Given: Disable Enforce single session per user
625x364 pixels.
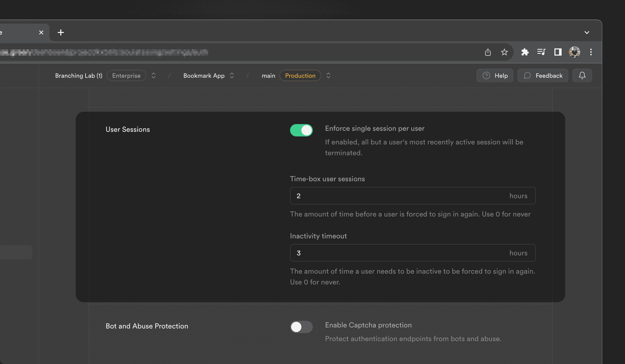Looking at the screenshot, I should 301,130.
